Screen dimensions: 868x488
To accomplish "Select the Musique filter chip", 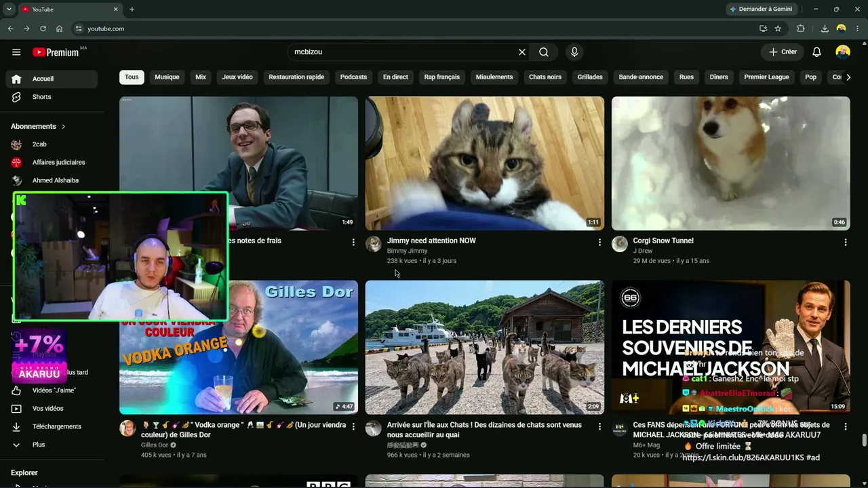I will click(x=167, y=77).
